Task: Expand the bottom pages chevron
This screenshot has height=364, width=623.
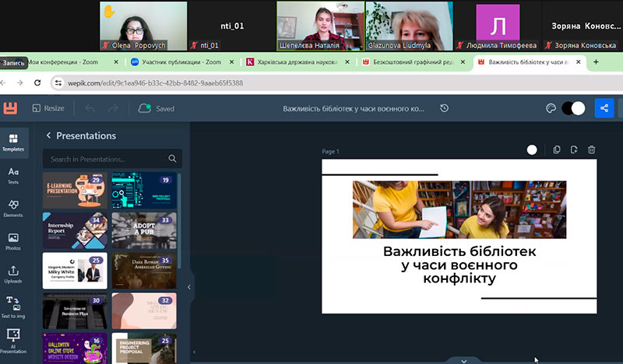Action: (463, 360)
